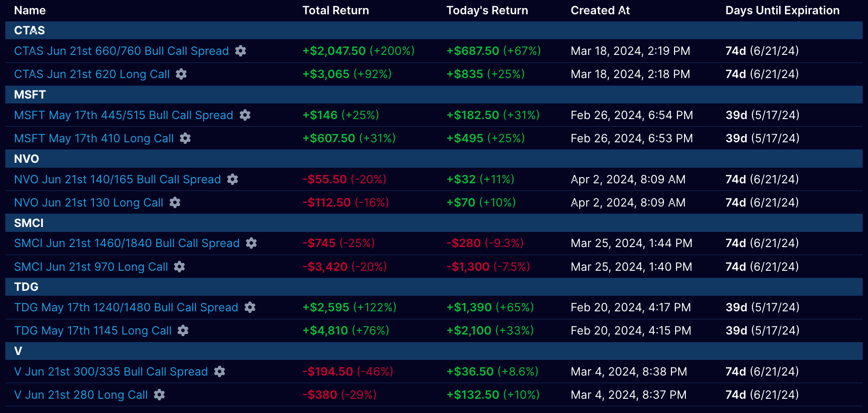This screenshot has height=413, width=868.
Task: Select today's return +$835 (+25%) cell
Action: [x=486, y=74]
